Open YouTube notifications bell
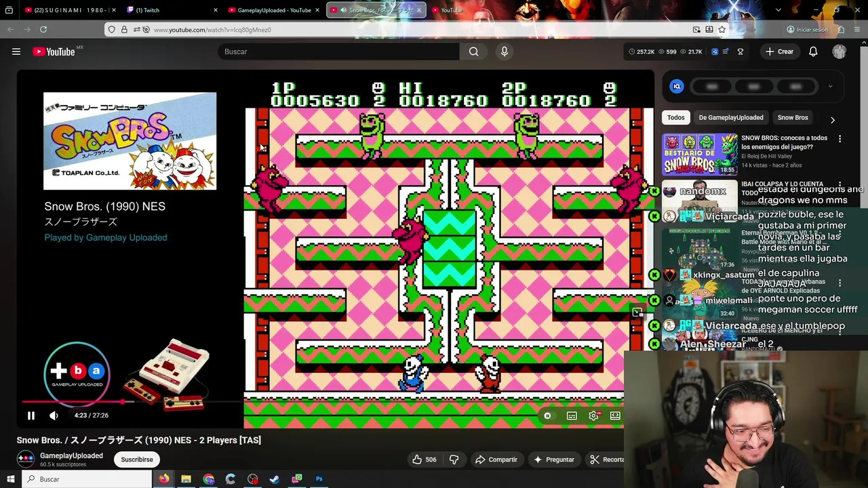This screenshot has height=488, width=868. tap(813, 52)
